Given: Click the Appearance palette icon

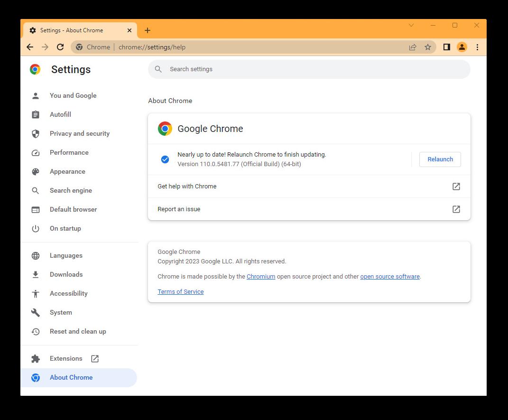Looking at the screenshot, I should [36, 171].
